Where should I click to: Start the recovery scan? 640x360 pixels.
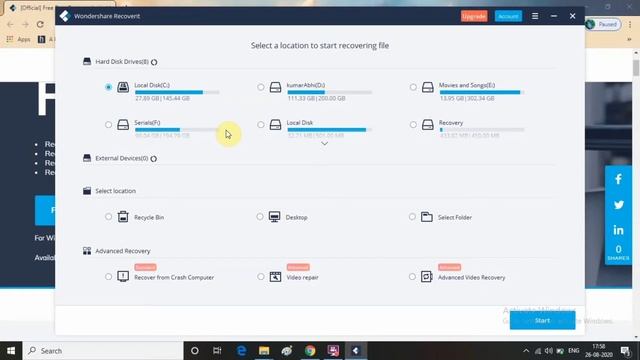(542, 320)
